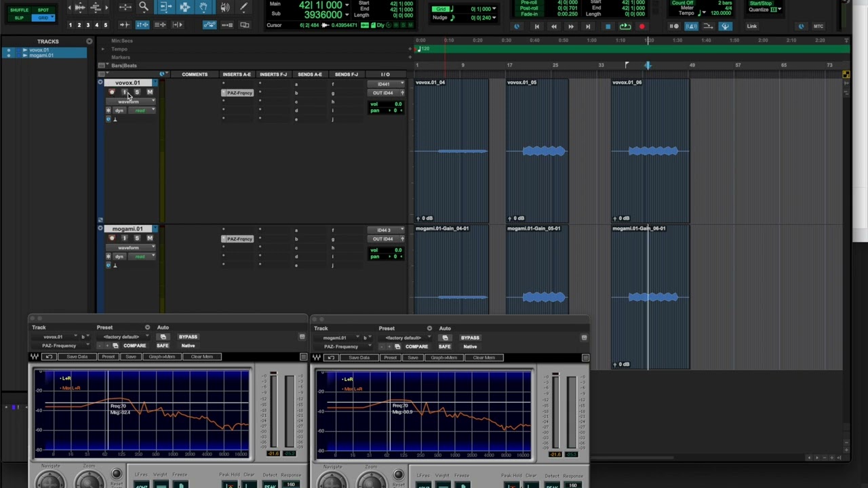Screen dimensions: 868x488
Task: Click the Waves logo in vovox.01 plugin
Action: click(35, 357)
